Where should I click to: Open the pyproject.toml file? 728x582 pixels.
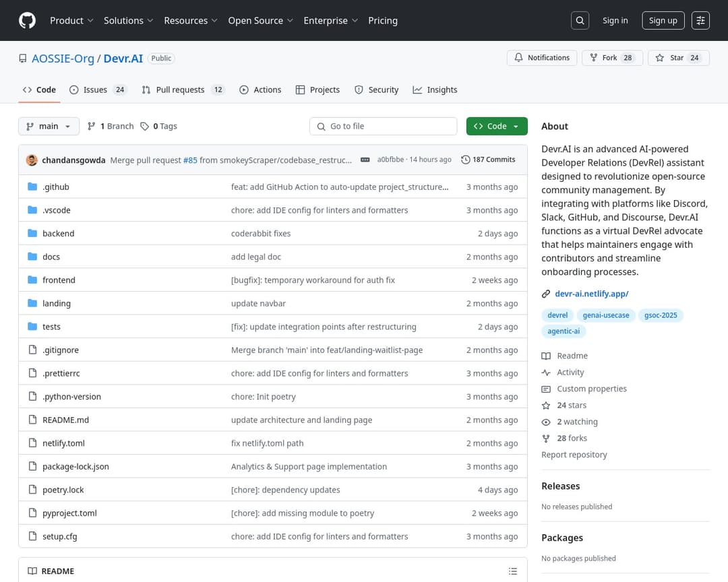pos(69,513)
